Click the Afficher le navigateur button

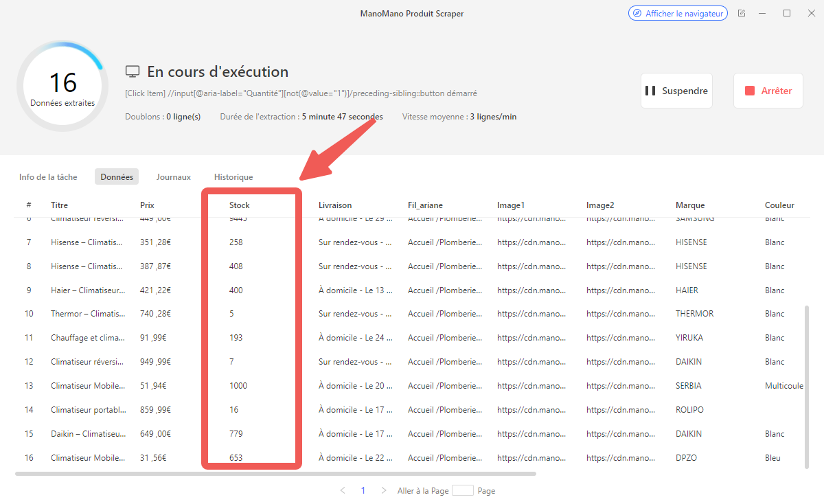coord(678,13)
